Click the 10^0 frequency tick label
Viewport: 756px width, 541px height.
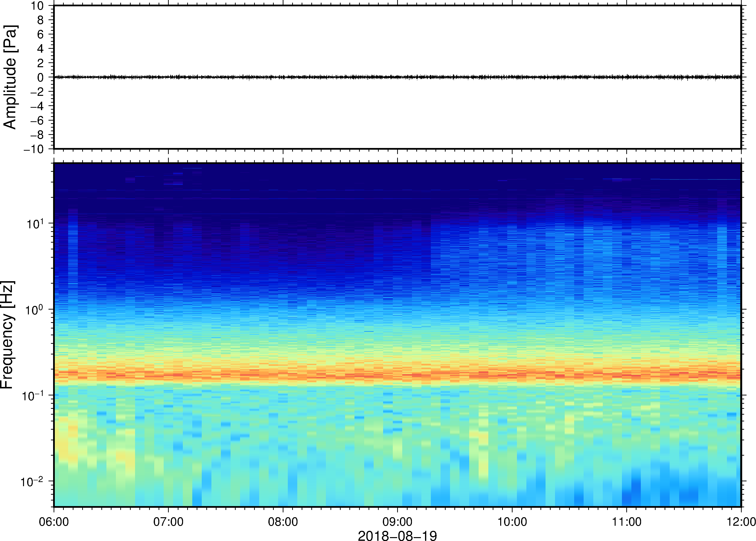pyautogui.click(x=35, y=310)
